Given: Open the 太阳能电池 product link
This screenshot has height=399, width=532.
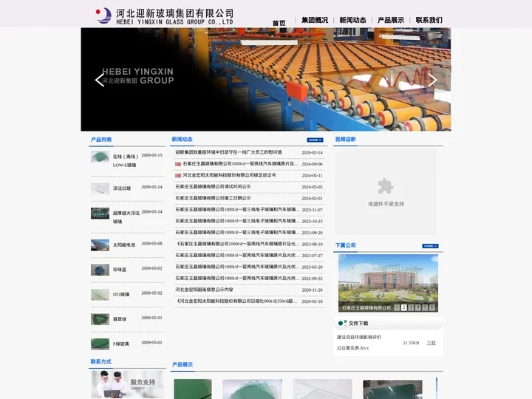Looking at the screenshot, I should (124, 245).
